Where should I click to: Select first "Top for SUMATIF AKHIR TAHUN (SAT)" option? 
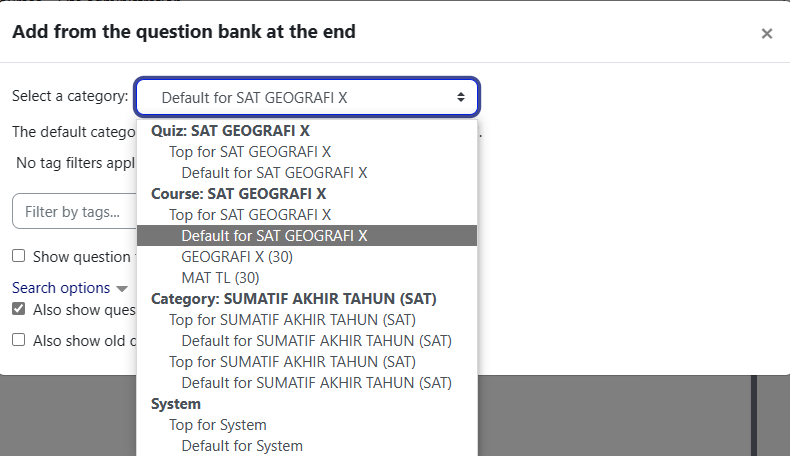[x=292, y=320]
